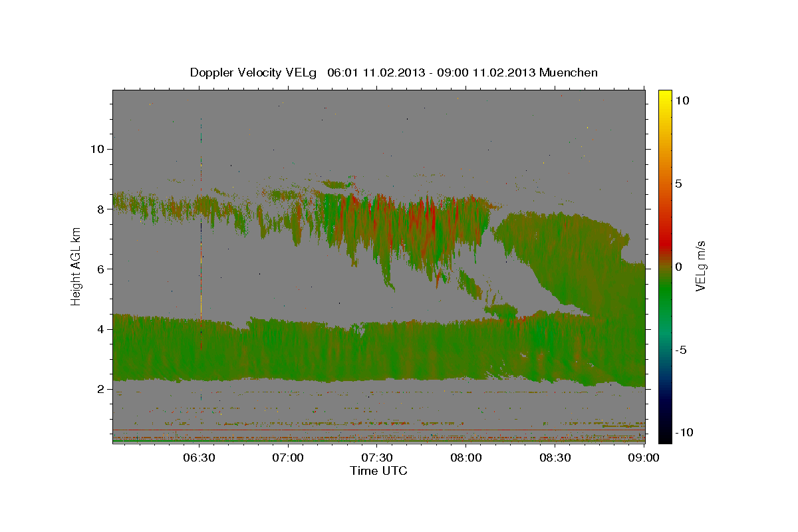Click the colorbar value -5 label

[680, 350]
